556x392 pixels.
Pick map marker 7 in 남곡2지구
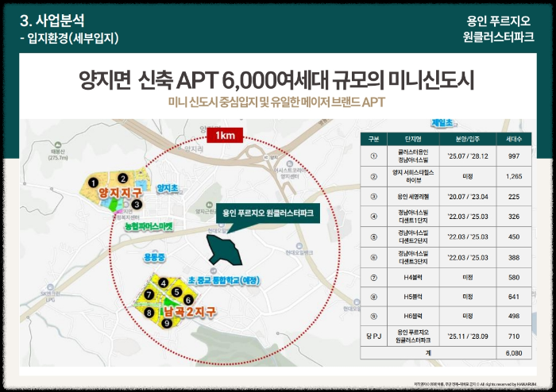[149, 294]
